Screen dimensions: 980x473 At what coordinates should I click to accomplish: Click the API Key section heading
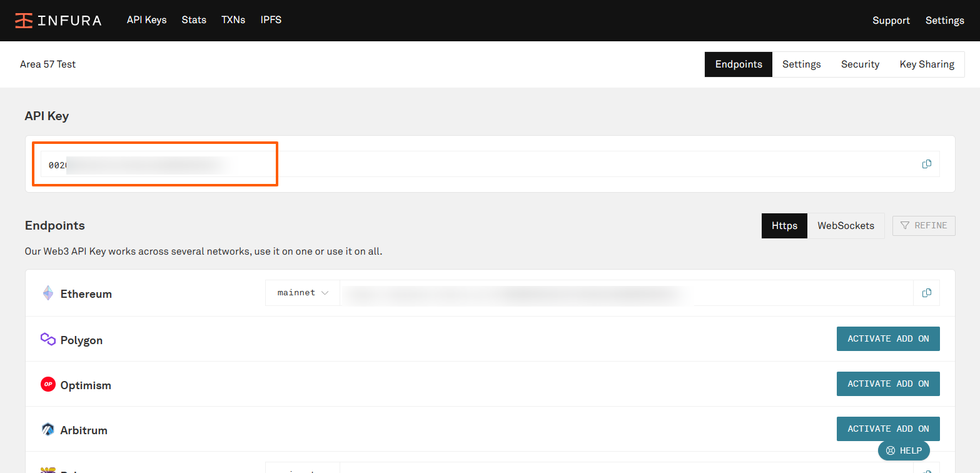click(47, 116)
